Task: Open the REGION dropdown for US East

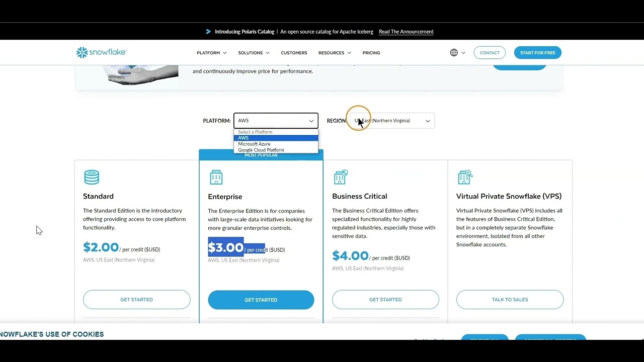Action: pyautogui.click(x=392, y=121)
